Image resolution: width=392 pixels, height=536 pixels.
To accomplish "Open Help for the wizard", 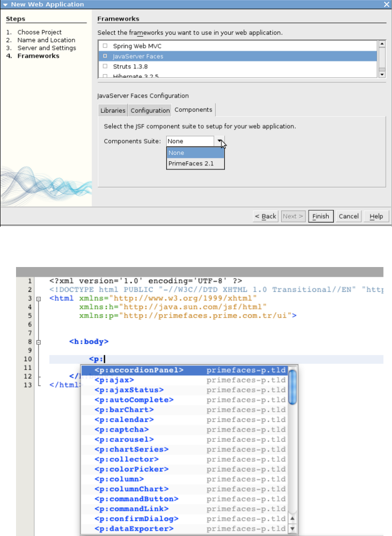I will pos(376,217).
